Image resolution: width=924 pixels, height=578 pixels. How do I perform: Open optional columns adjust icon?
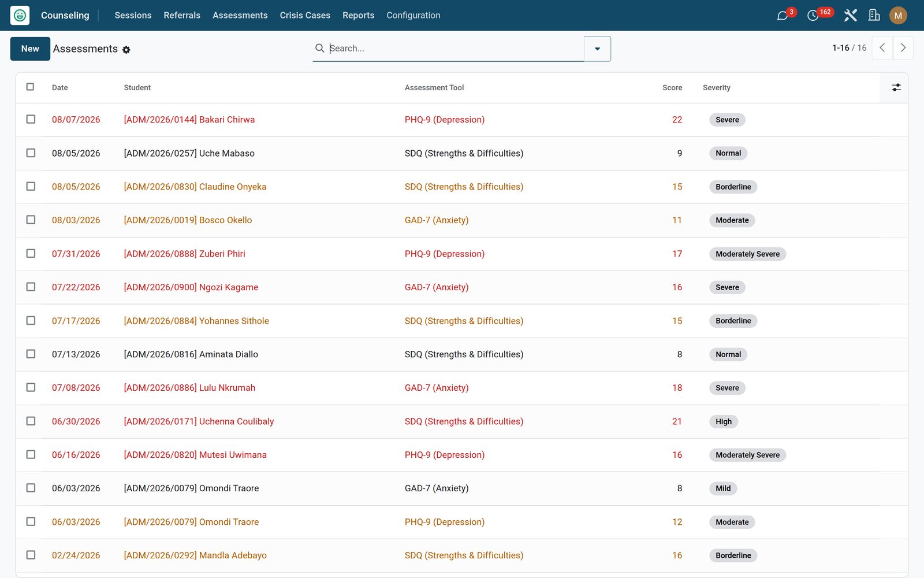pos(896,87)
